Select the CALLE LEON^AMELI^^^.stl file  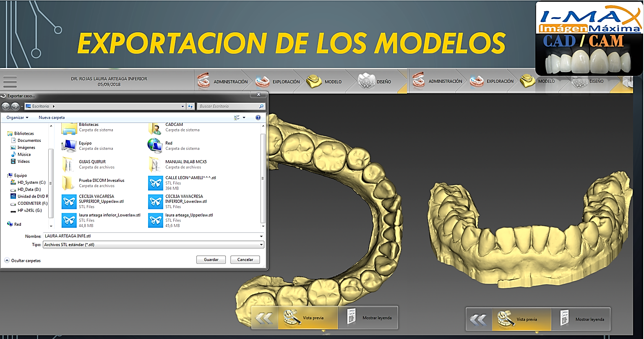[x=182, y=183]
